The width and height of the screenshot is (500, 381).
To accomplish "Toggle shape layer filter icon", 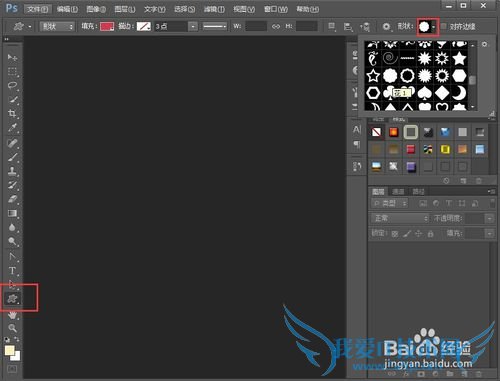I will pyautogui.click(x=462, y=203).
